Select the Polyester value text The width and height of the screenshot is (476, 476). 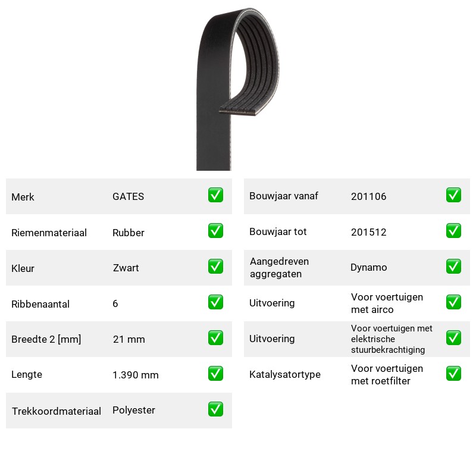click(133, 410)
